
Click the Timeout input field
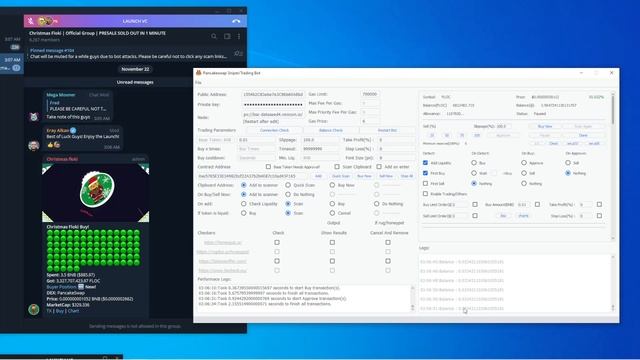point(320,149)
